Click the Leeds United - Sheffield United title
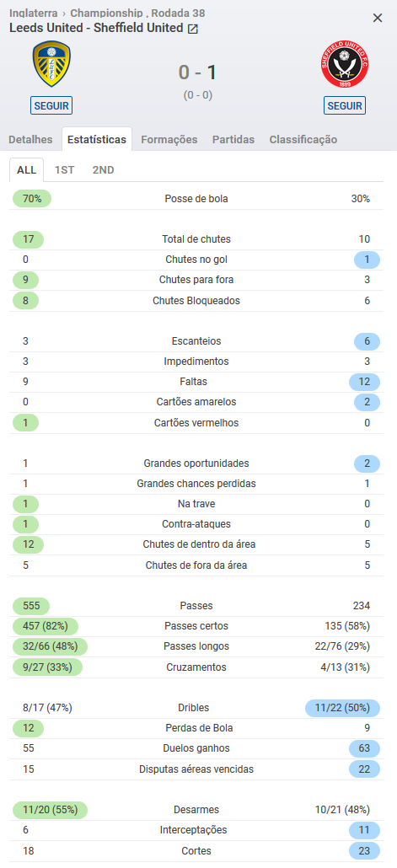This screenshot has width=397, height=868. 96,28
